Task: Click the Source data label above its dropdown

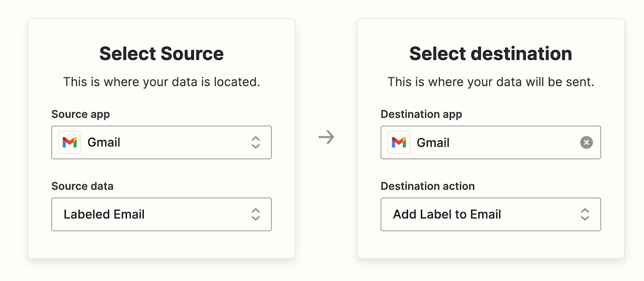Action: pos(82,186)
